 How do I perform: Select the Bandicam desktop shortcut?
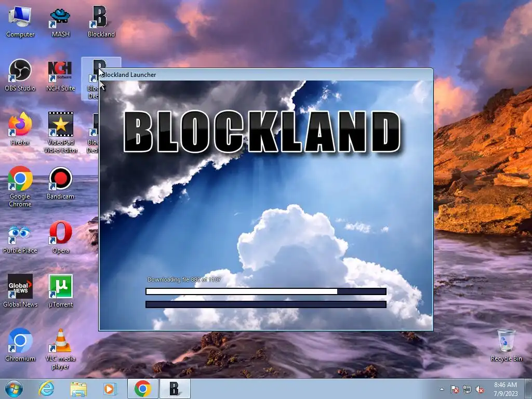[x=60, y=183]
